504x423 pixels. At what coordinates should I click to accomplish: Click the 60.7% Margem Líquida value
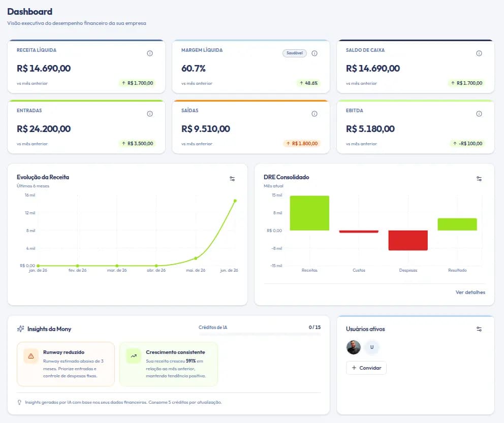(x=194, y=69)
